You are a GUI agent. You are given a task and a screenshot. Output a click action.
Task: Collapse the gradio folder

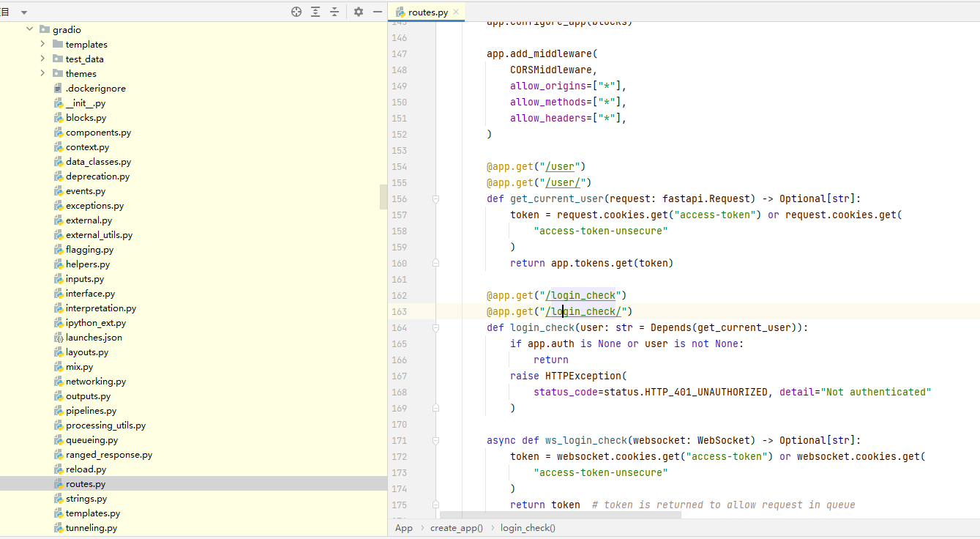coord(30,30)
